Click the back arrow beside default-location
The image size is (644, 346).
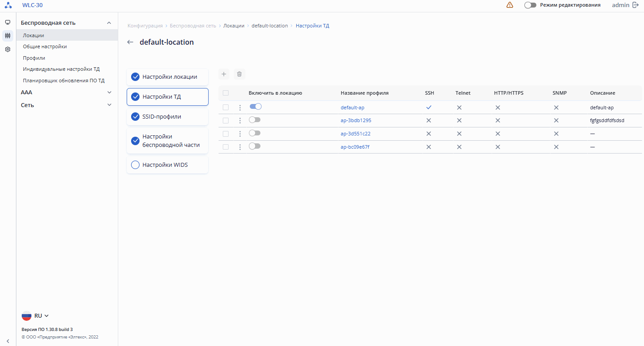click(130, 42)
